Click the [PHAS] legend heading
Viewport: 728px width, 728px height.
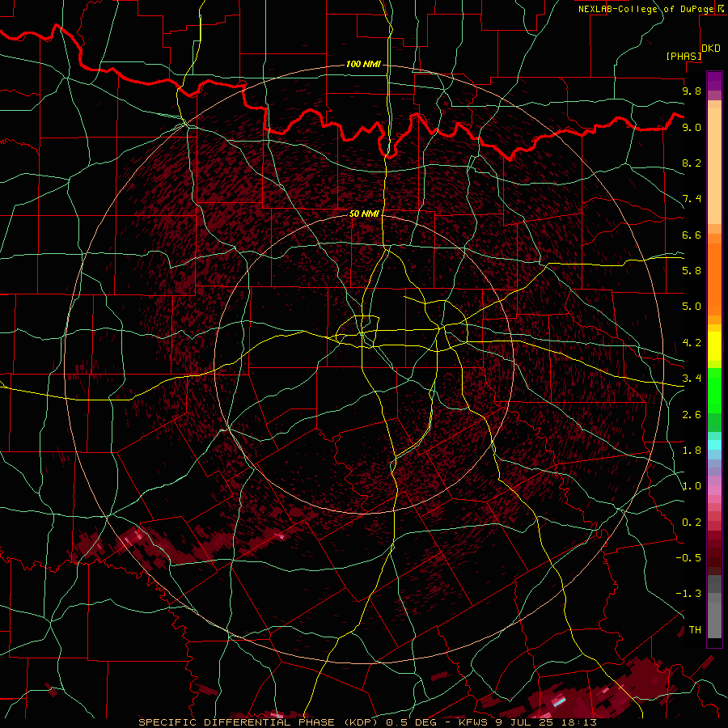click(683, 56)
